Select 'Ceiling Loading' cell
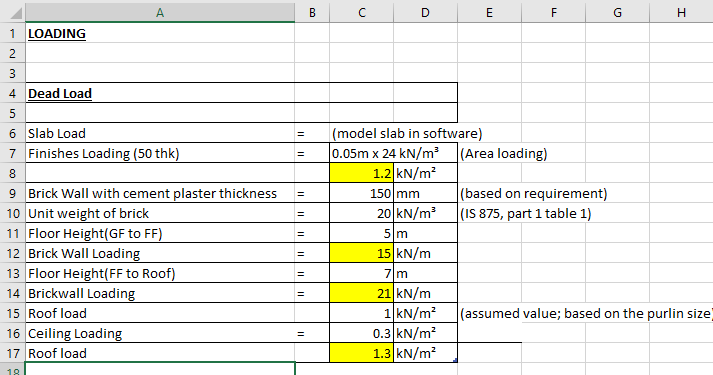Image resolution: width=713 pixels, height=375 pixels. point(160,333)
